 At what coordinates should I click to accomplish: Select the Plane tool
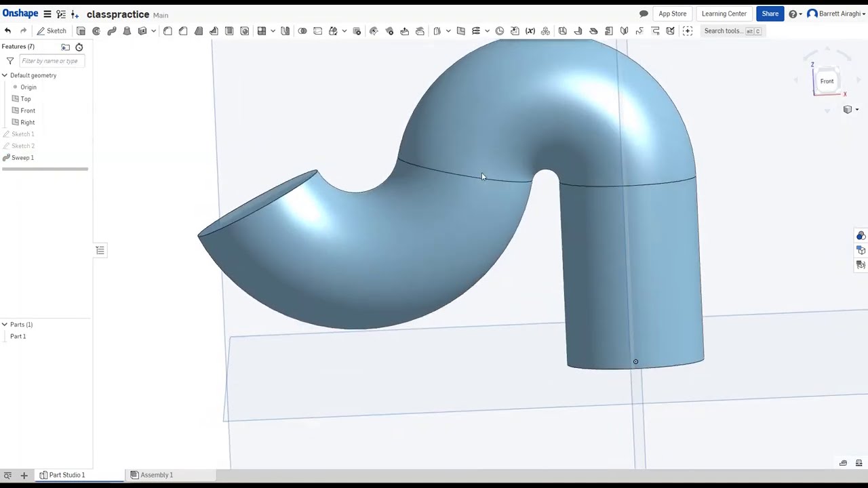click(460, 31)
